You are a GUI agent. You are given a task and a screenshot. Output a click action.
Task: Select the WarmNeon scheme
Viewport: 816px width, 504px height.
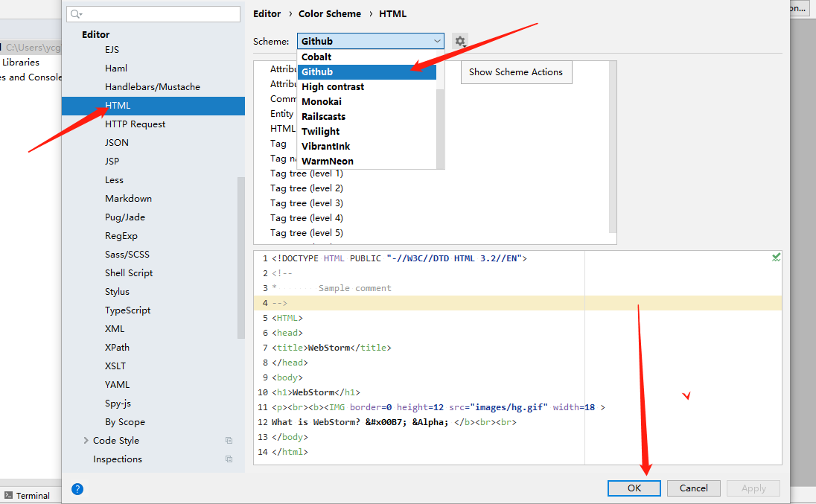click(x=366, y=162)
